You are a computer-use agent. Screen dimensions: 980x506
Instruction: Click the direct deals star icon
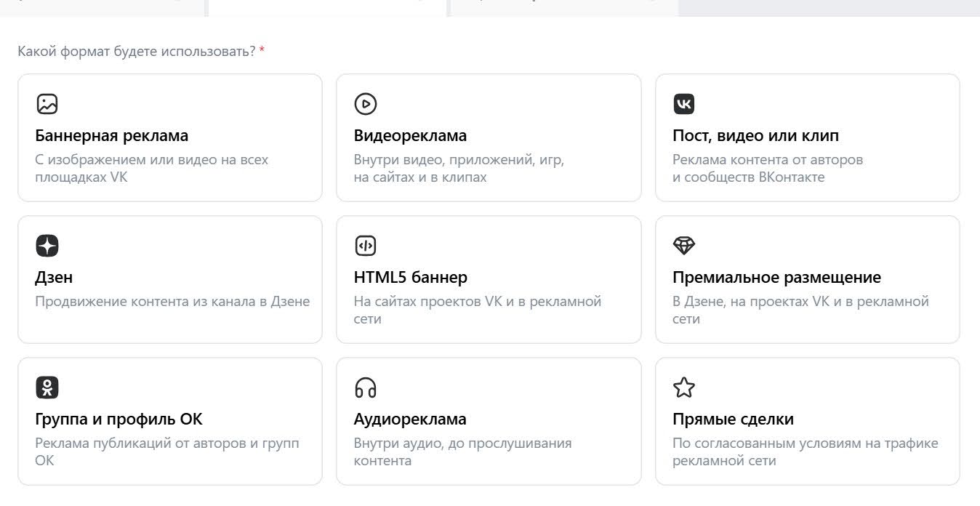click(684, 387)
